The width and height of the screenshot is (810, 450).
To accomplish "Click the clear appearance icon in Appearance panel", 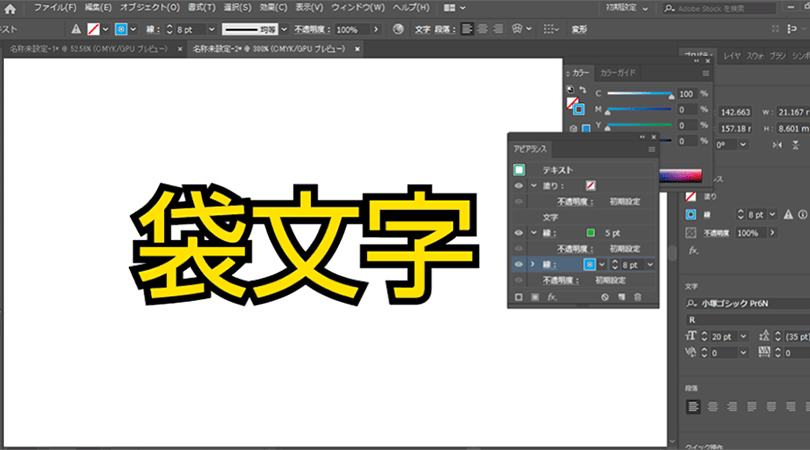I will pos(605,297).
